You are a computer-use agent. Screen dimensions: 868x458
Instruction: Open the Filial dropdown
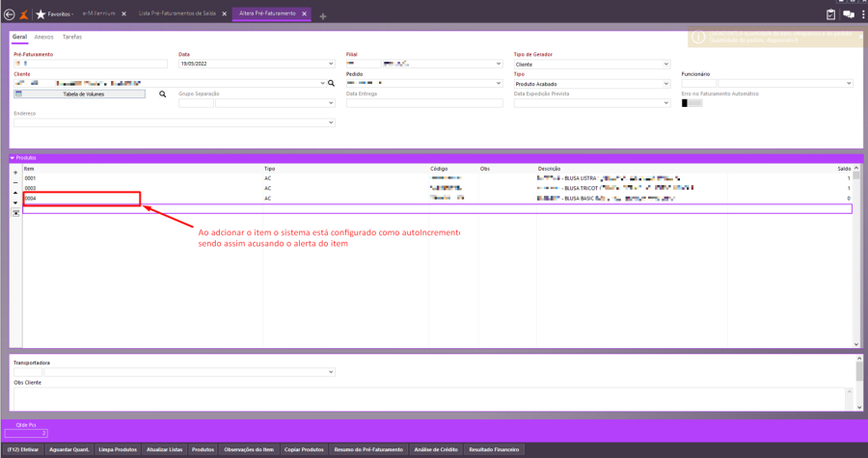click(x=499, y=65)
